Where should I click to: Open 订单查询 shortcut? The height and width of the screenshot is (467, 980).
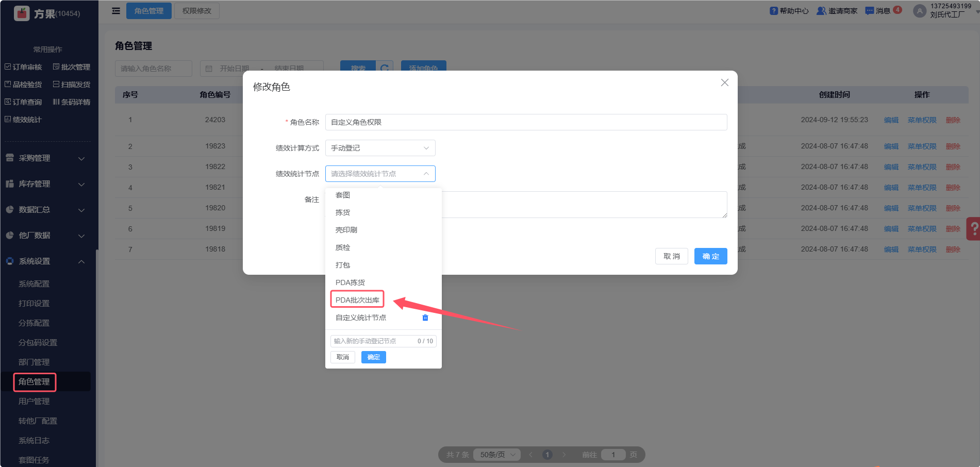pyautogui.click(x=23, y=102)
